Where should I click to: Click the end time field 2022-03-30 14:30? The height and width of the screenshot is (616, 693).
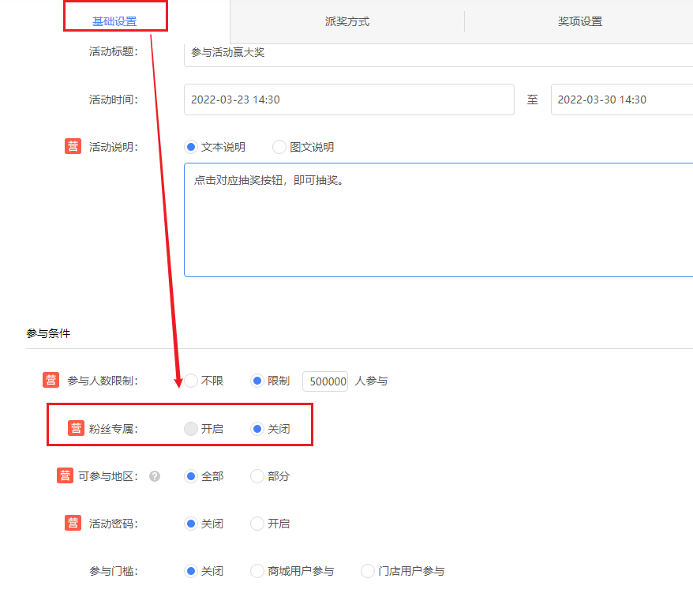pyautogui.click(x=622, y=100)
